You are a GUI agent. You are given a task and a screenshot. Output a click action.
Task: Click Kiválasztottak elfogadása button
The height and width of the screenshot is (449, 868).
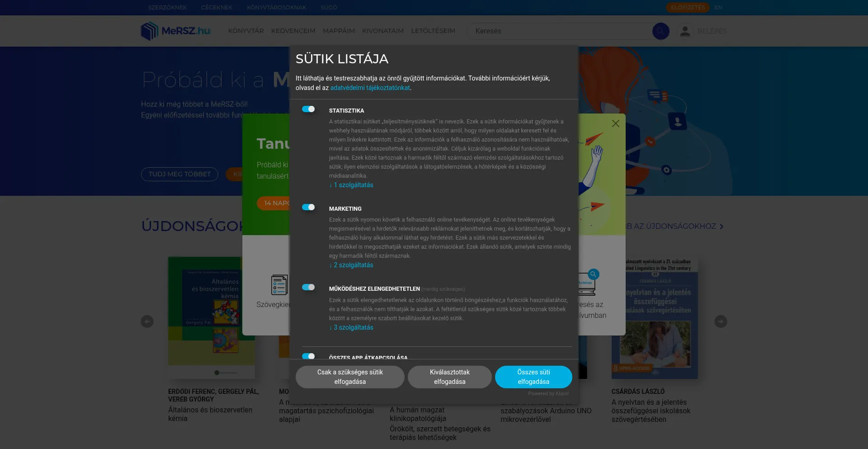coord(449,377)
